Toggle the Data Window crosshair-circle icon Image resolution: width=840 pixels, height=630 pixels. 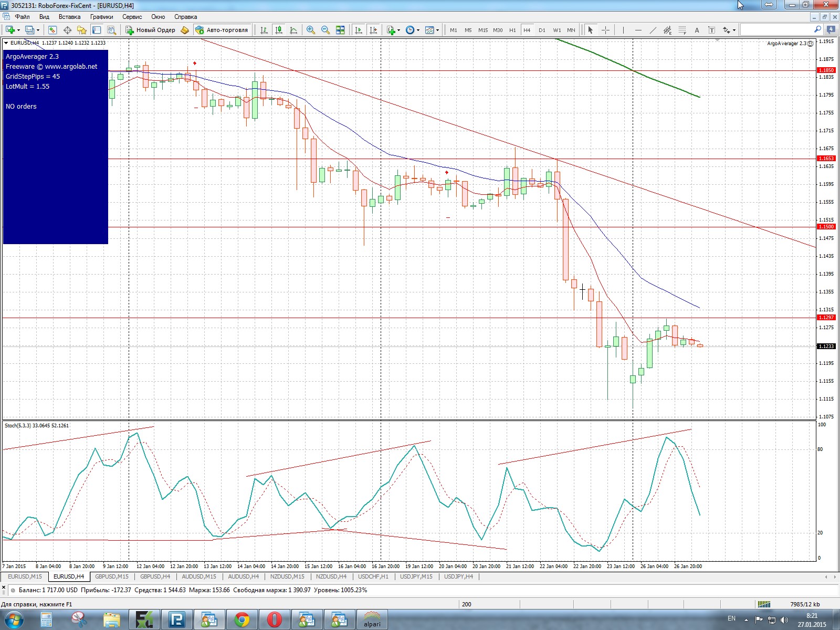pos(67,30)
